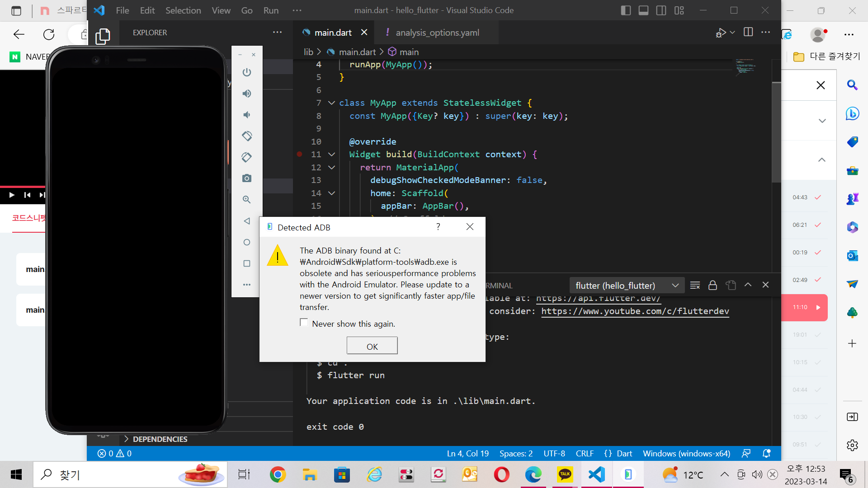Open the Explorer view in the activity bar
Viewport: 868px width, 488px height.
tap(103, 36)
